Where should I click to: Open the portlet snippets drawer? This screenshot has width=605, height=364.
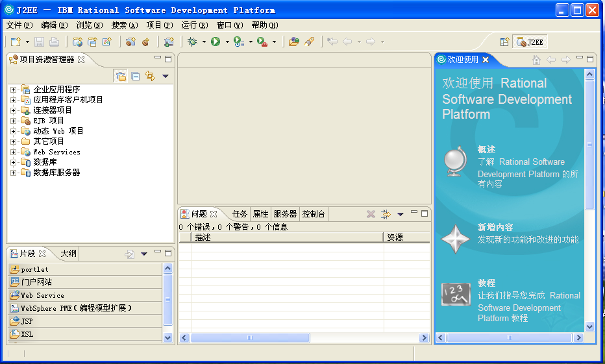[x=85, y=269]
